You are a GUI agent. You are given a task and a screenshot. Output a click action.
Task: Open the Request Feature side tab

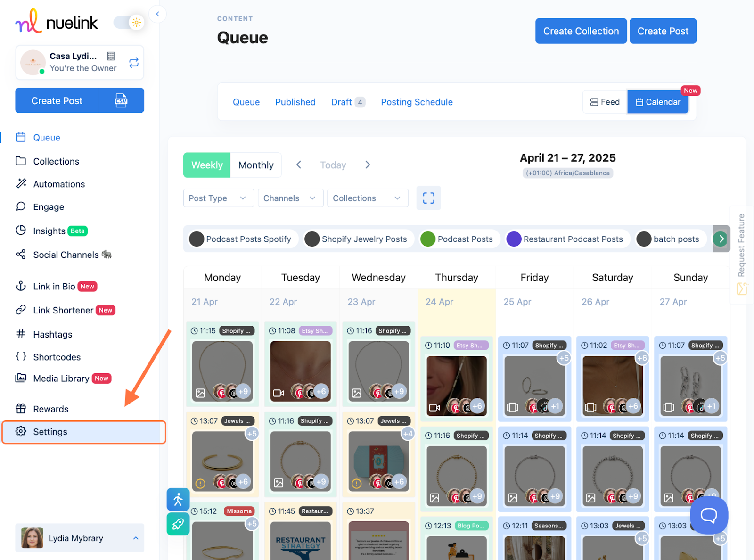[742, 255]
